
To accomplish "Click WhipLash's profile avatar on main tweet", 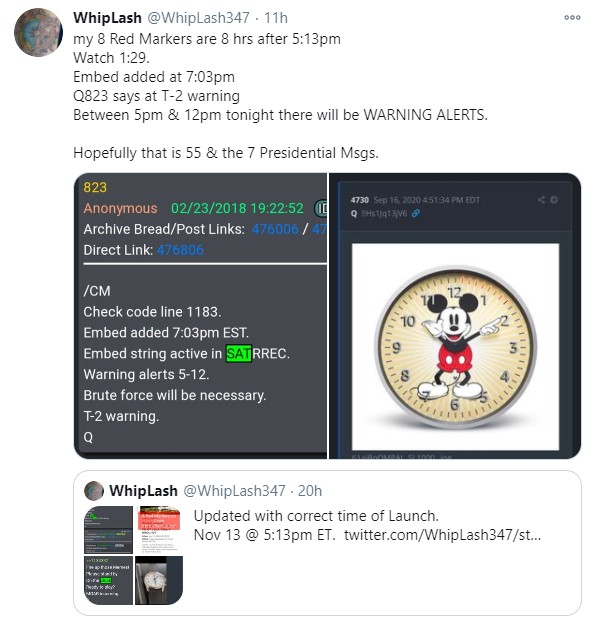I will click(x=38, y=32).
